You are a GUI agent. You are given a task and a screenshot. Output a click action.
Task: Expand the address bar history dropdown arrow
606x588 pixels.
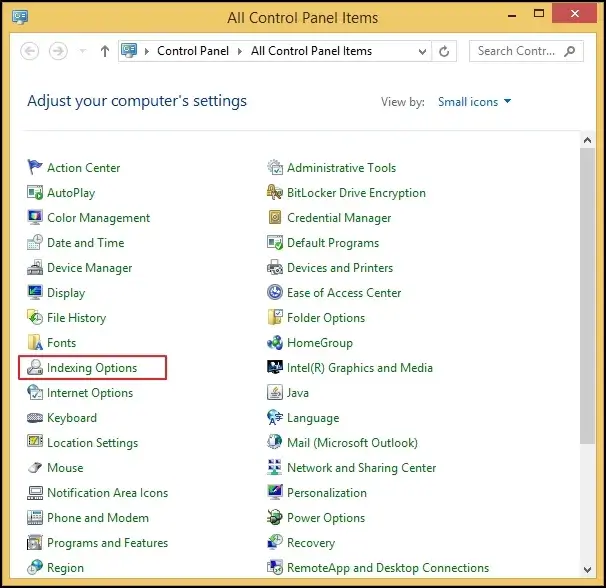(x=422, y=51)
